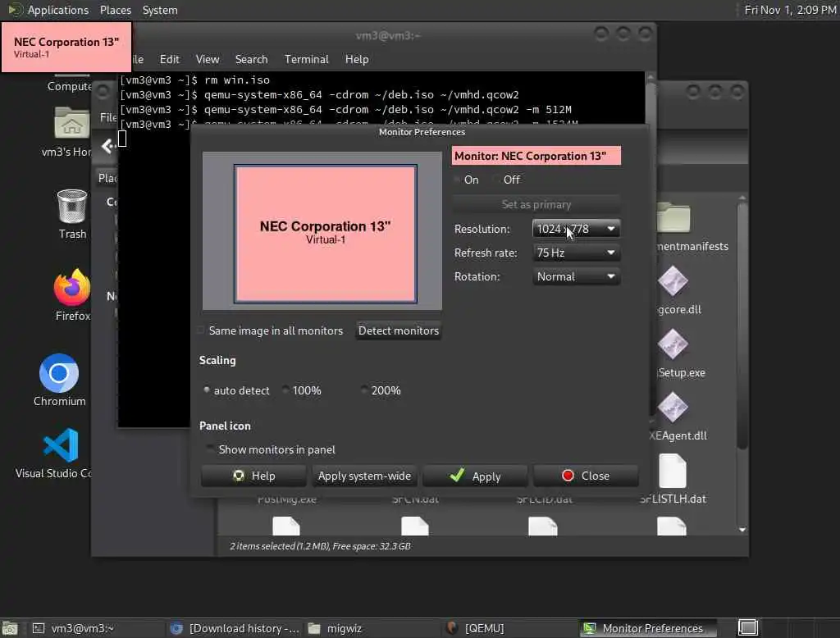Image resolution: width=840 pixels, height=638 pixels.
Task: Open the Edit menu in terminal
Action: point(169,59)
